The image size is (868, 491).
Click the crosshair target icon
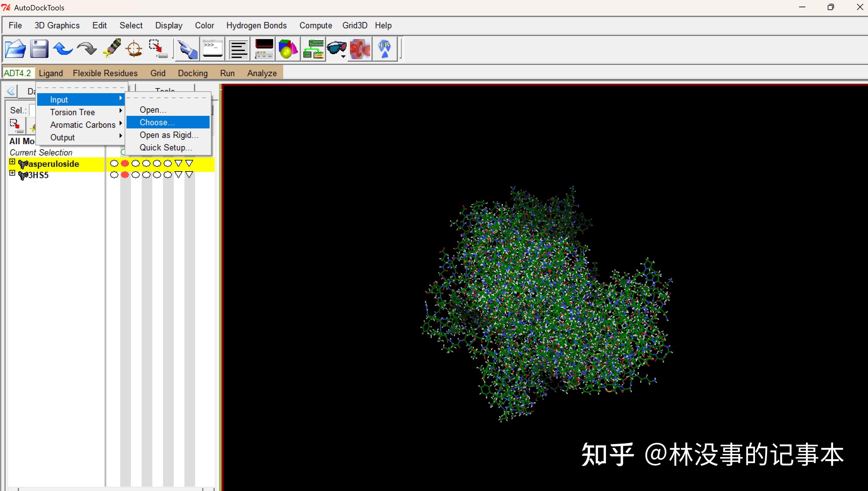[x=134, y=49]
